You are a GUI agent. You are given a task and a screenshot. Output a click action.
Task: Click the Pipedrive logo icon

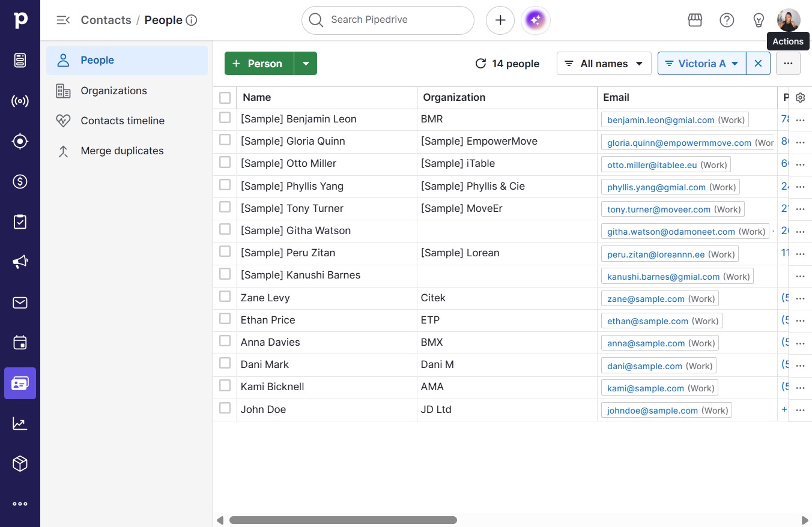click(x=20, y=20)
